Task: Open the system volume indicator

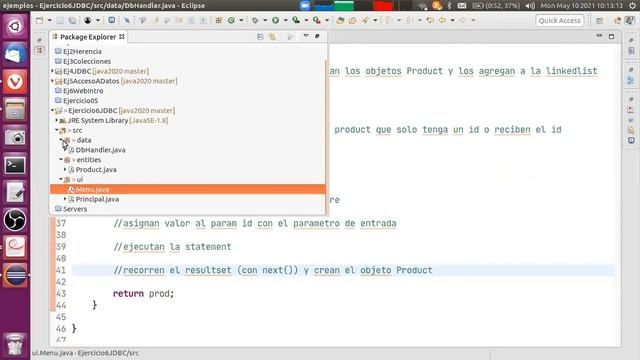Action: (530, 6)
